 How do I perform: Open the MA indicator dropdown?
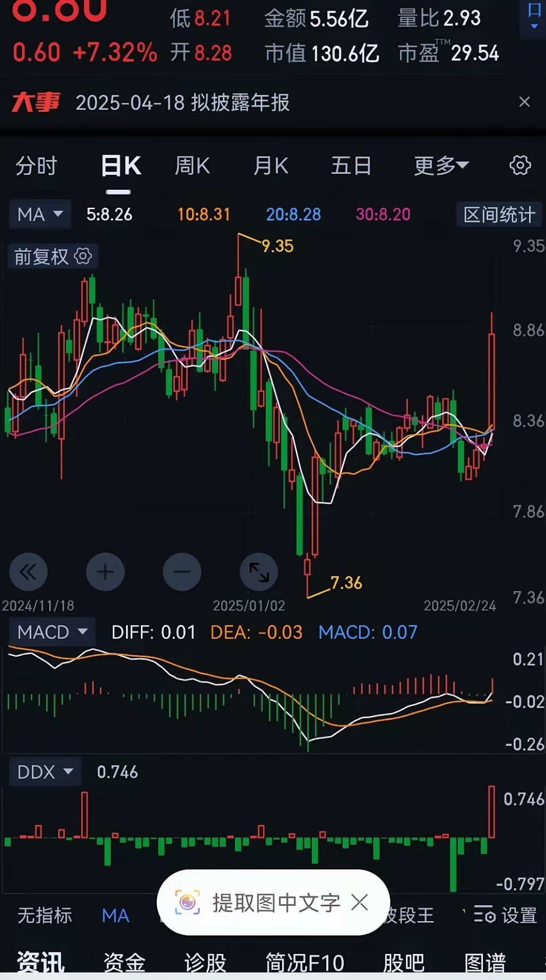pyautogui.click(x=40, y=215)
